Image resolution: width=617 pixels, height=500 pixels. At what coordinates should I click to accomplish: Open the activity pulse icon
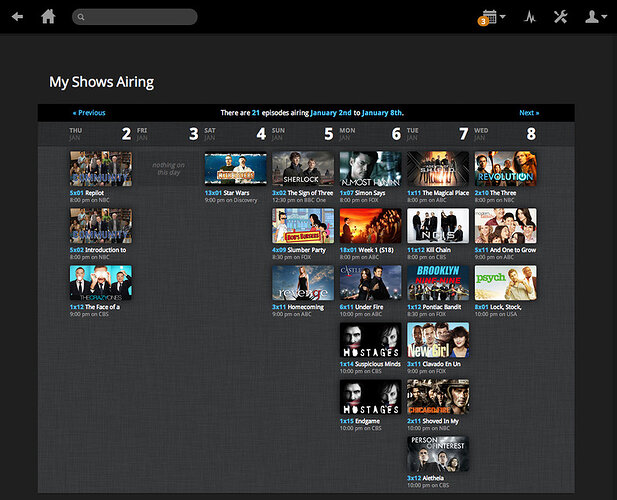tap(530, 17)
